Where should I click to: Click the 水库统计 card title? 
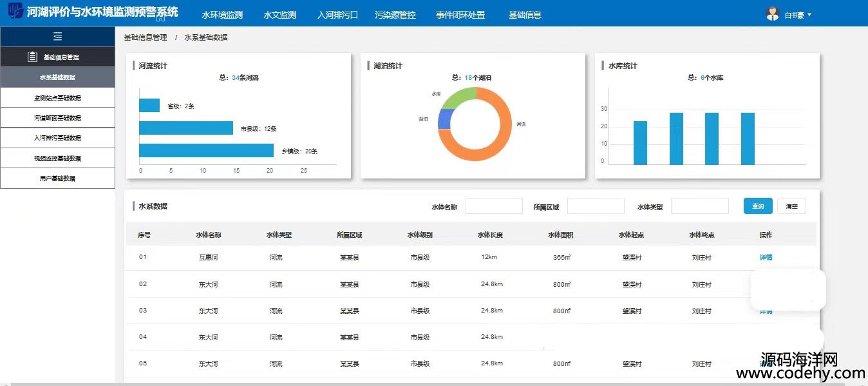623,66
